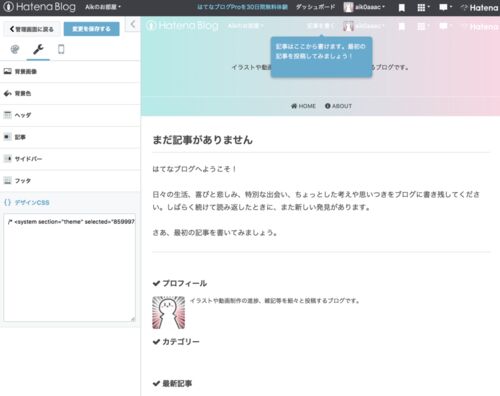This screenshot has height=396, width=500.
Task: Collapse the design sidebar panel arrow
Action: (x=133, y=24)
